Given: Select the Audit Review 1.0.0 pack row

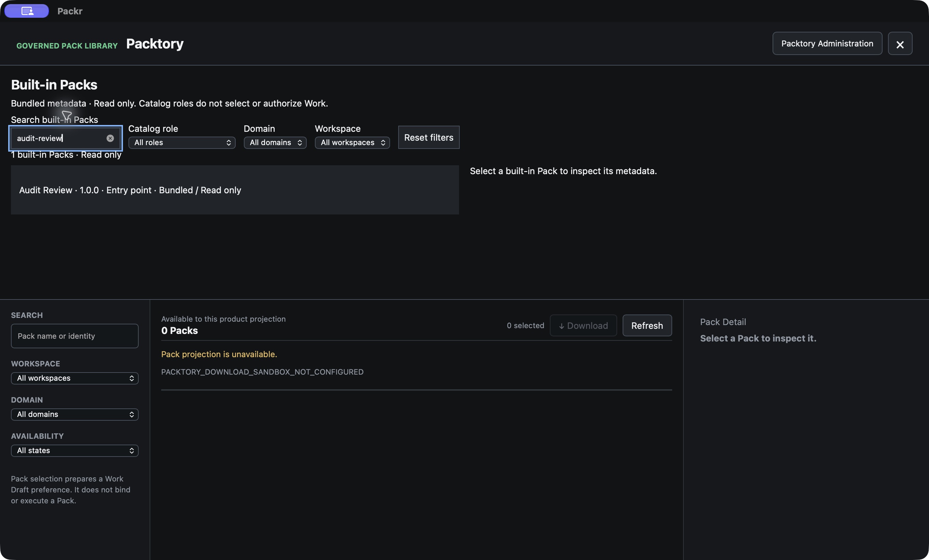Looking at the screenshot, I should click(x=235, y=190).
